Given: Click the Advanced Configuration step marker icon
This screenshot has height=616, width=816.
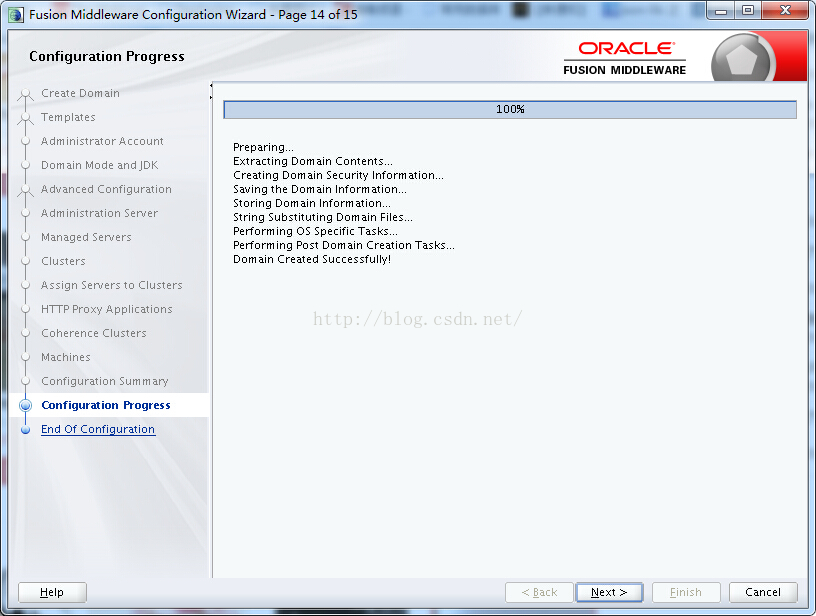Looking at the screenshot, I should pos(26,190).
